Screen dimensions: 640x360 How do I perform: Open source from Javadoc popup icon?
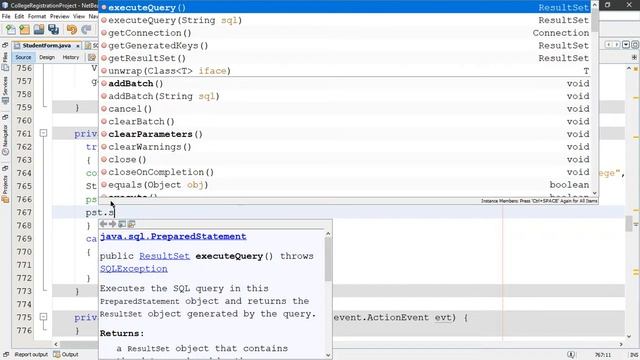[x=131, y=224]
